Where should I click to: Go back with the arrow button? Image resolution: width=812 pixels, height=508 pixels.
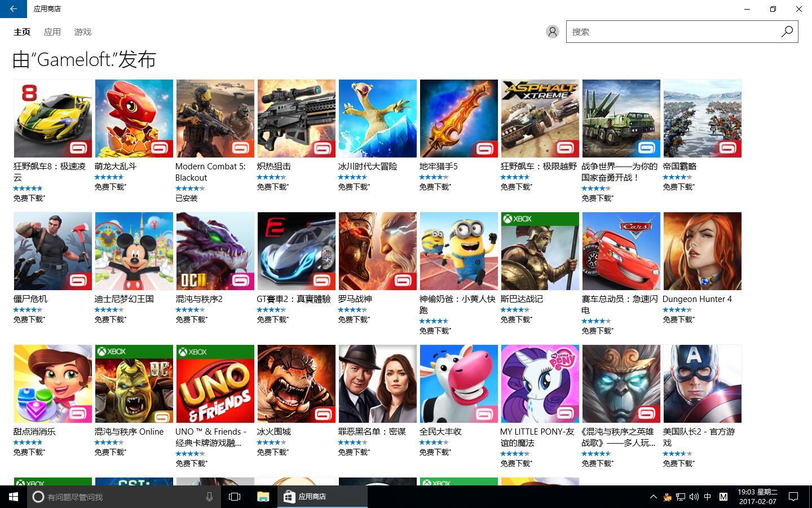13,9
